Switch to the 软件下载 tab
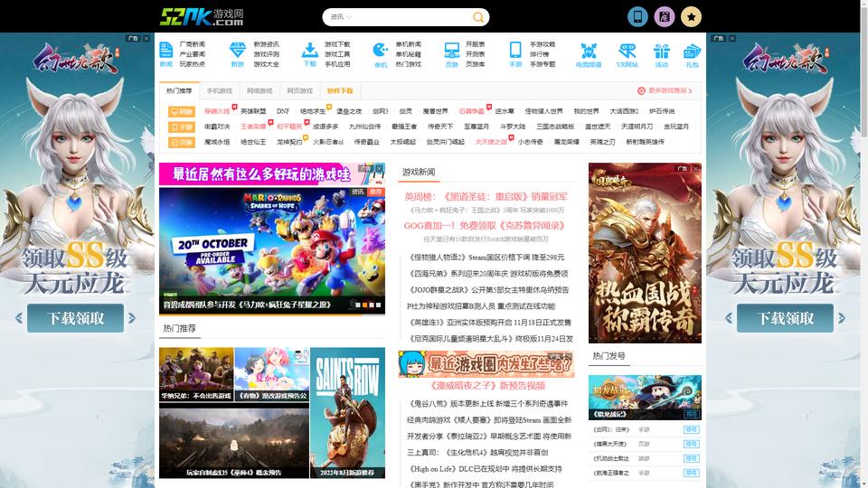 click(340, 90)
